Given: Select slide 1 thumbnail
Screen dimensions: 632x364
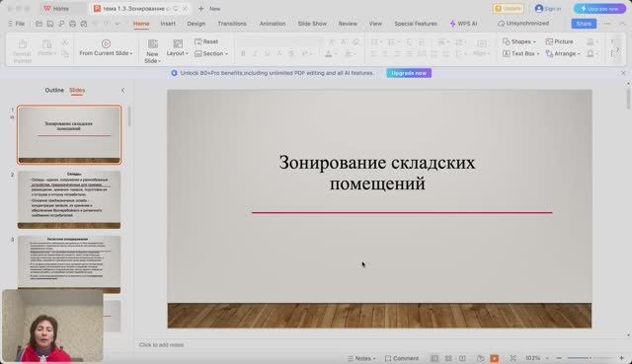Looking at the screenshot, I should tap(69, 134).
